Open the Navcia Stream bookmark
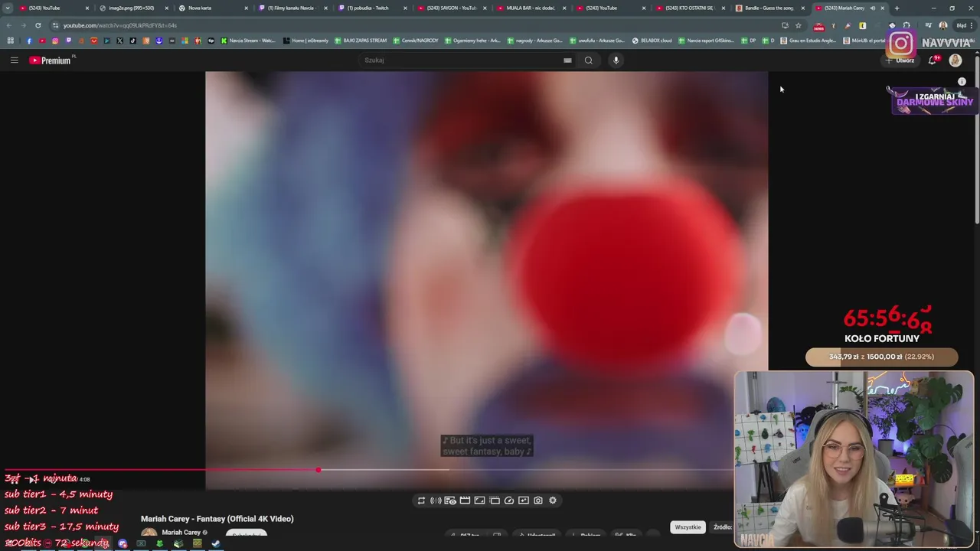Viewport: 980px width, 551px height. click(x=248, y=41)
